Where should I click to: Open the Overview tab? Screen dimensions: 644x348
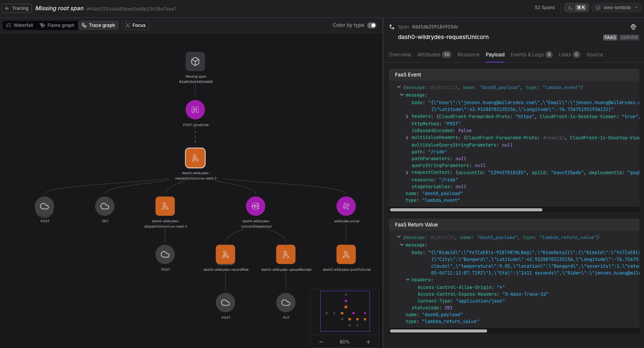[x=400, y=55]
